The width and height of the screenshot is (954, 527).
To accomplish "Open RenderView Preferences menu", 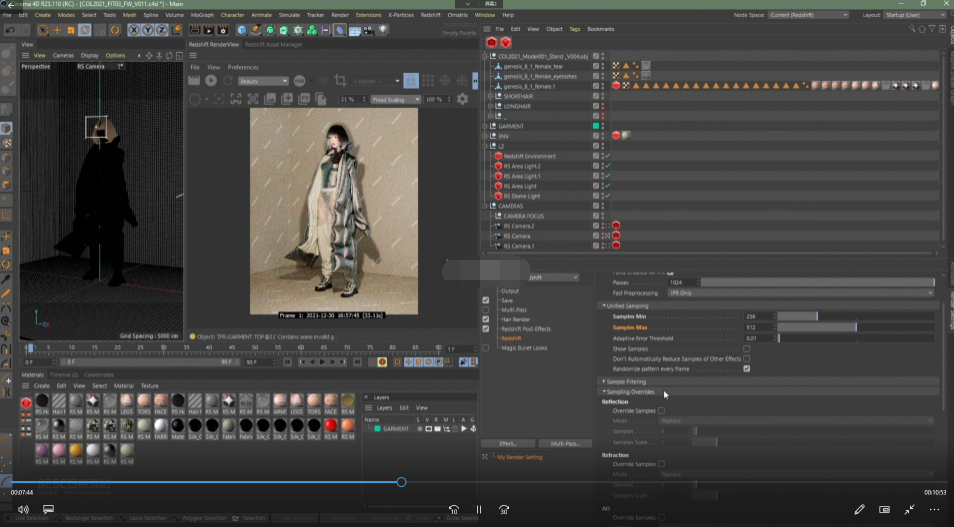I will click(243, 67).
